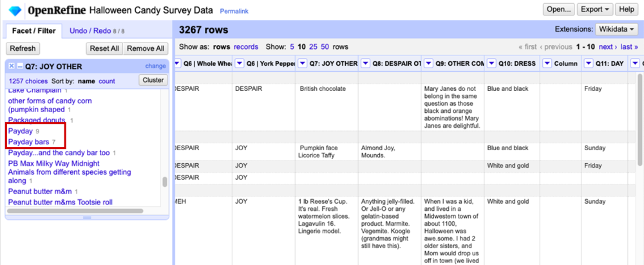Open the Wikidata extensions dropdown

(616, 29)
